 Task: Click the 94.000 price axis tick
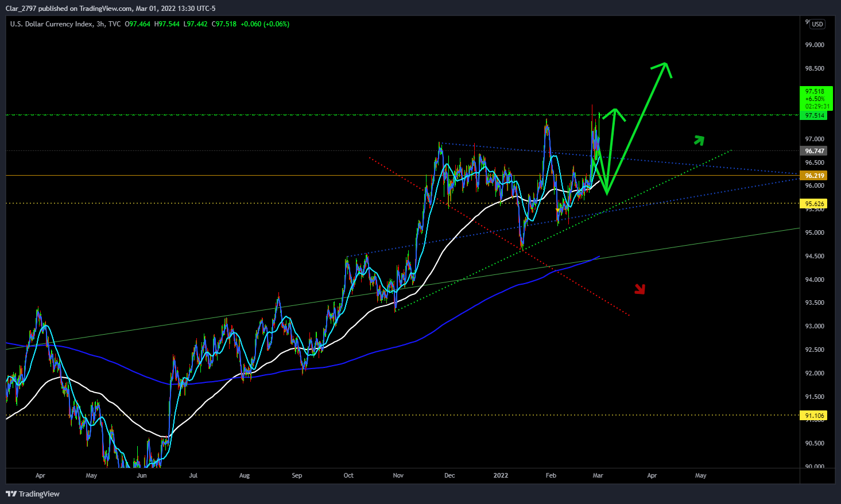coord(815,280)
